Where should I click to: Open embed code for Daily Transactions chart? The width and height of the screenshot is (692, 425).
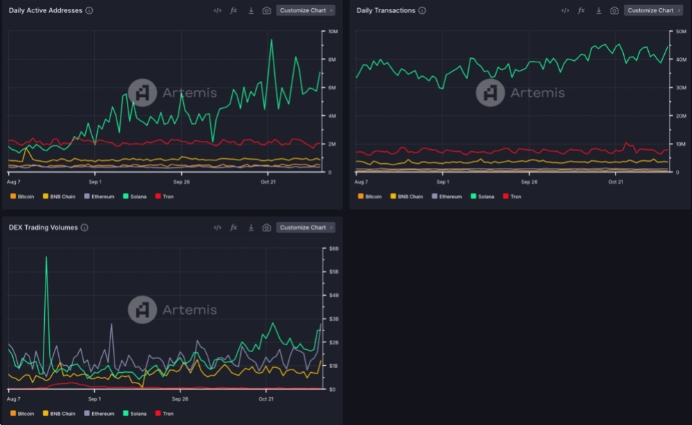565,11
